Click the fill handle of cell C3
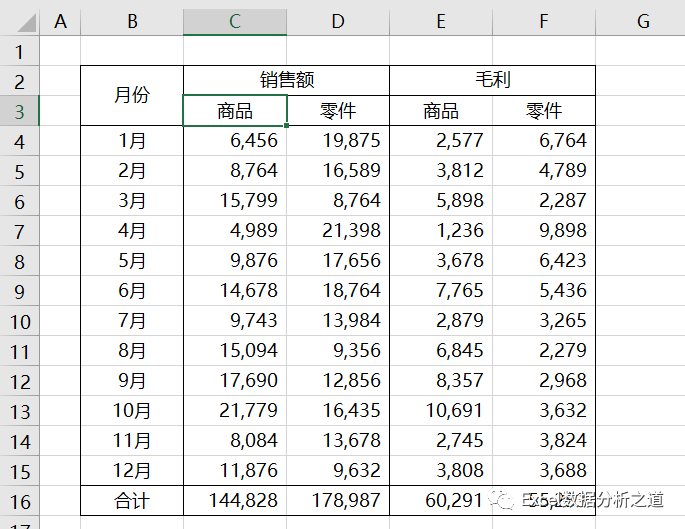Image resolution: width=685 pixels, height=529 pixels. click(286, 126)
